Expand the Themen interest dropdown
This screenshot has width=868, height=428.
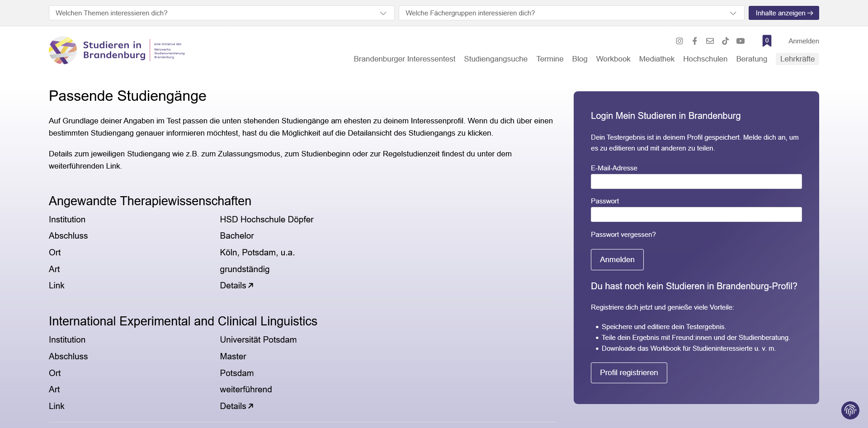222,13
